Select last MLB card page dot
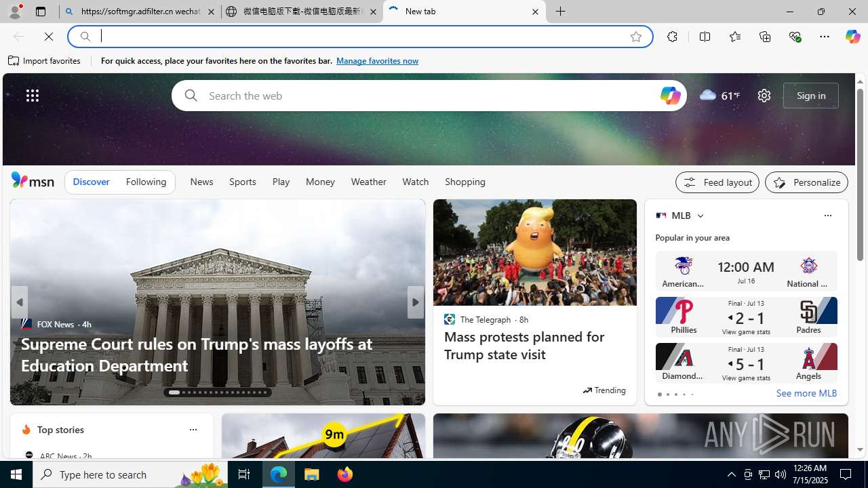Image resolution: width=868 pixels, height=488 pixels. pos(692,394)
